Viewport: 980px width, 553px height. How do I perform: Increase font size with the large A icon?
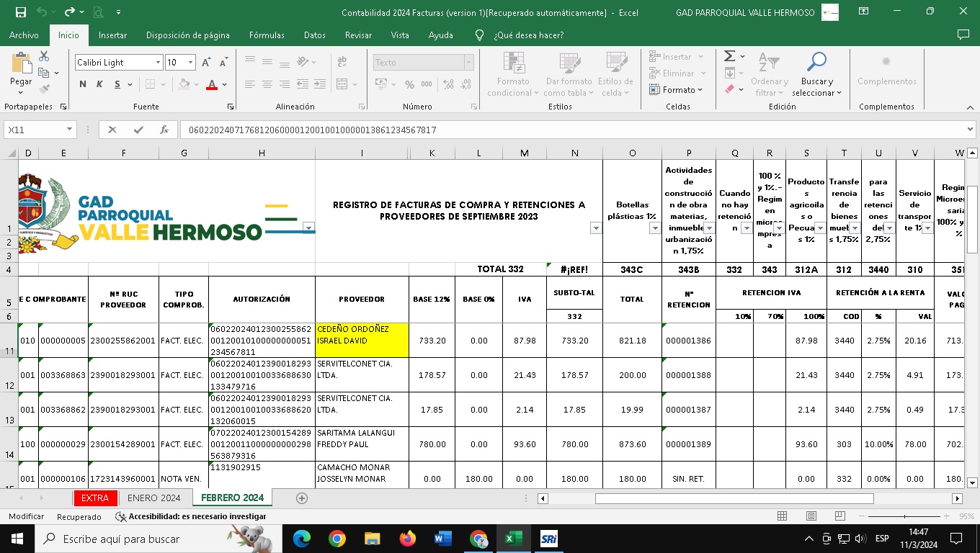(206, 63)
